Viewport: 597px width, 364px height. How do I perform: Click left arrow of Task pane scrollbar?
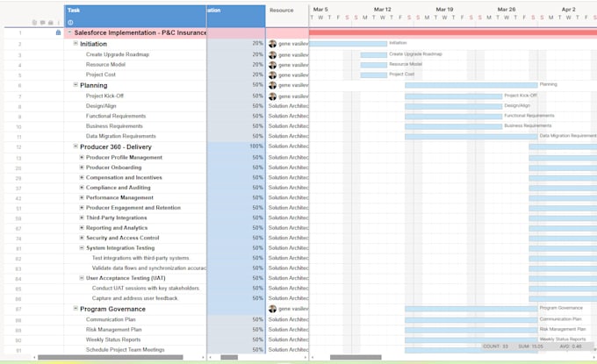click(34, 358)
